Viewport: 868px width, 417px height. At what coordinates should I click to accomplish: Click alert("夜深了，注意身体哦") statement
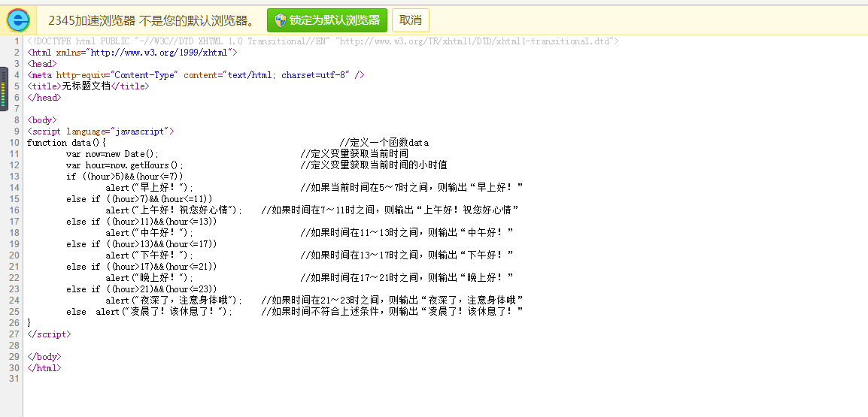[174, 301]
